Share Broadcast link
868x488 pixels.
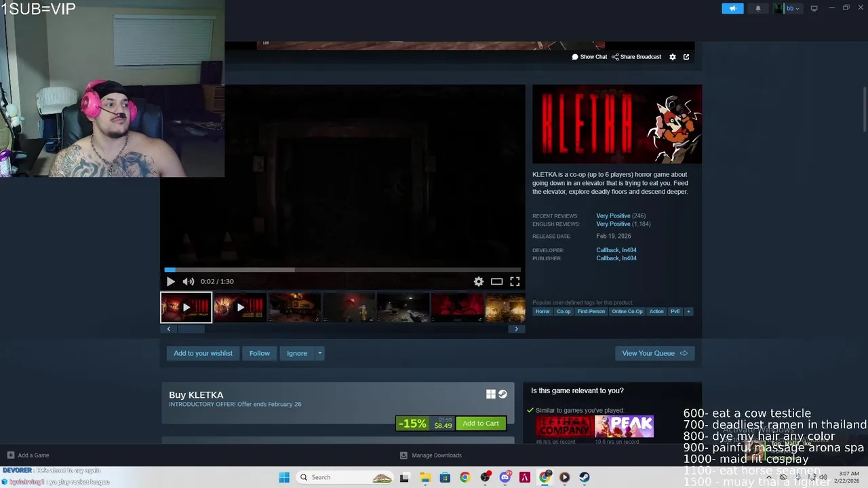pos(636,57)
